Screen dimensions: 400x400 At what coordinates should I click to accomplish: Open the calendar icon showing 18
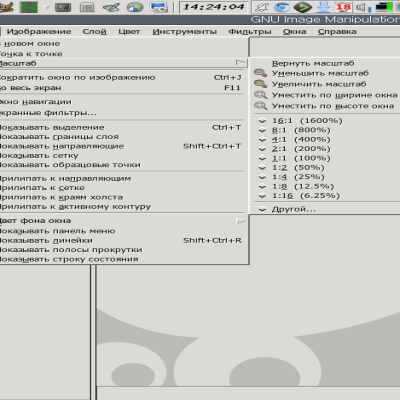[x=343, y=7]
